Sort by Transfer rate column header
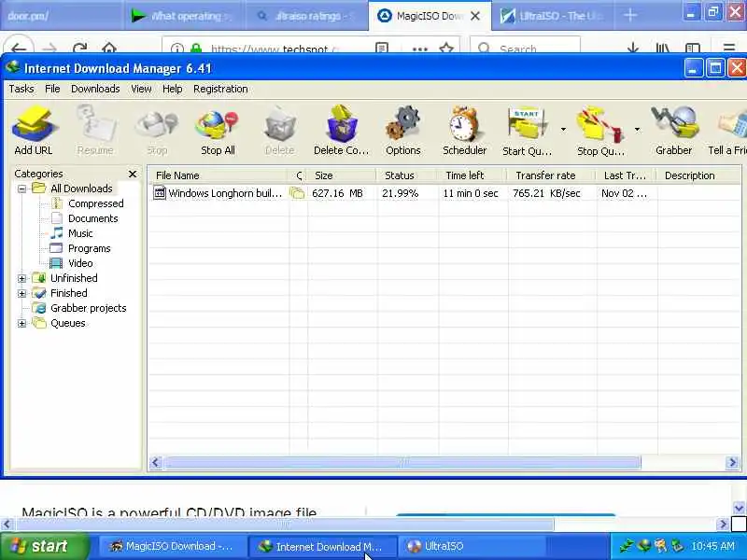The height and width of the screenshot is (560, 747). (552, 175)
